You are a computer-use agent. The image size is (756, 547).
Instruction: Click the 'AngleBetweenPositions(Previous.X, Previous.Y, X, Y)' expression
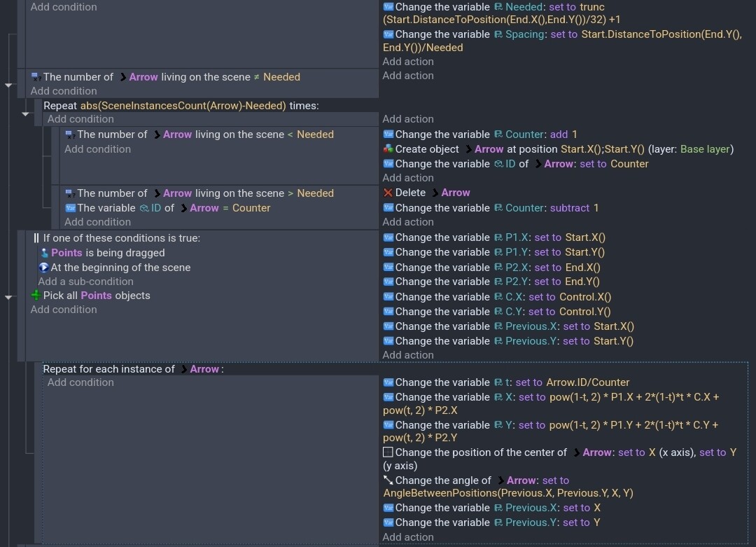(x=508, y=493)
